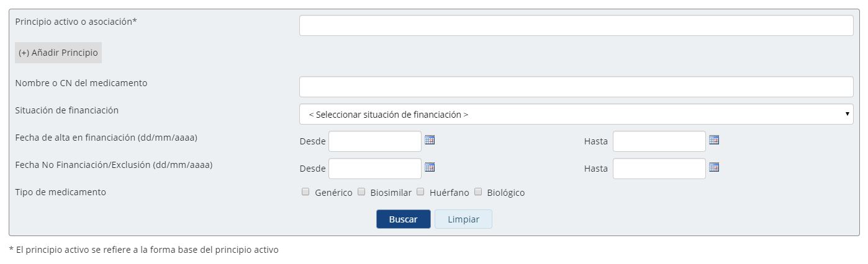Open calendar for No Financiación/Exclusión Hasta date
Screen dimensions: 868x264
(714, 167)
